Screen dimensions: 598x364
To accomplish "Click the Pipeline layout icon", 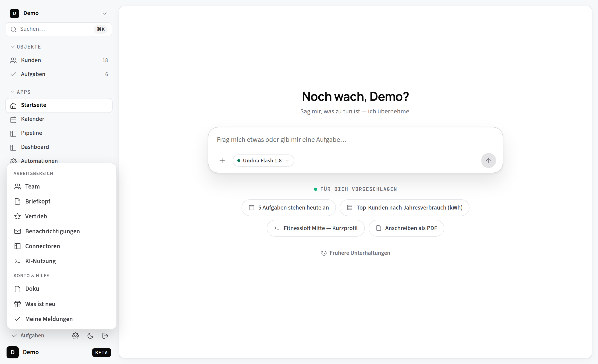I will coord(13,134).
